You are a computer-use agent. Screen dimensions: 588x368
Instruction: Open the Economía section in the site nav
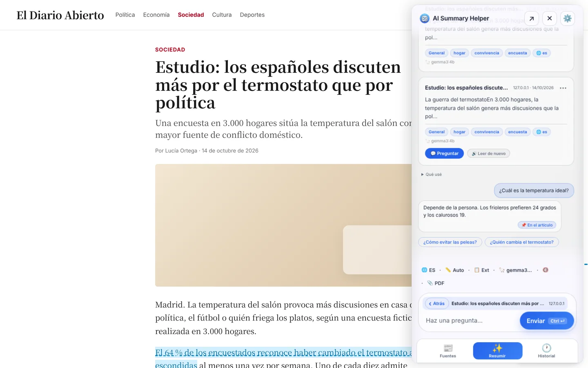coord(156,15)
